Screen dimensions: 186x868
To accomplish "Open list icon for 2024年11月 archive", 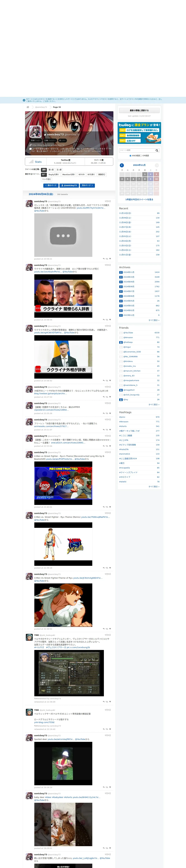I will 121,272.
